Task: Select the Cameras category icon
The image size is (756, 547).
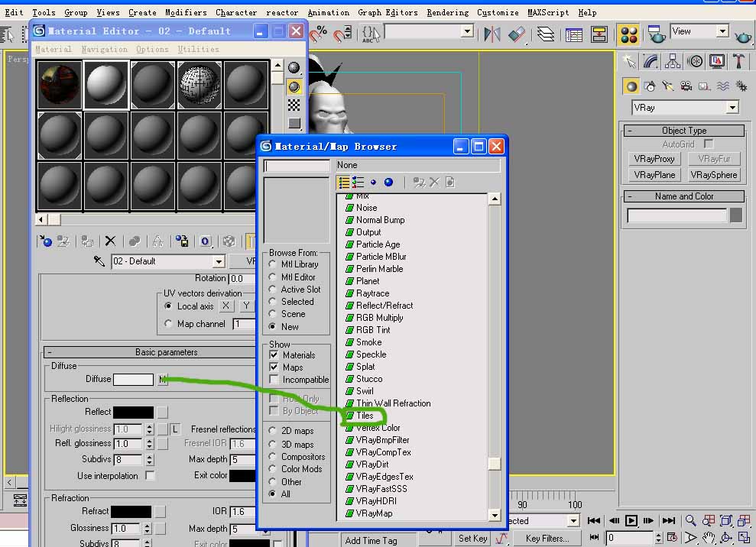Action: click(x=686, y=86)
